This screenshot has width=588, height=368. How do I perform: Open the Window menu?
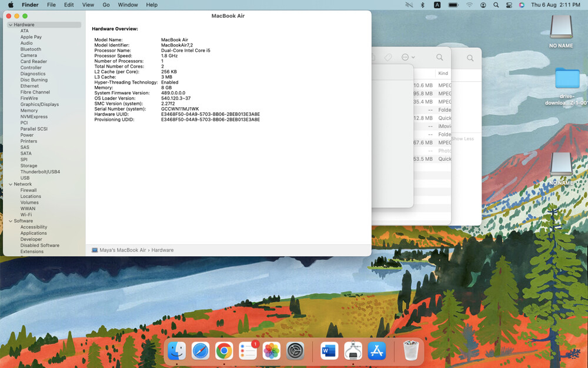point(128,5)
